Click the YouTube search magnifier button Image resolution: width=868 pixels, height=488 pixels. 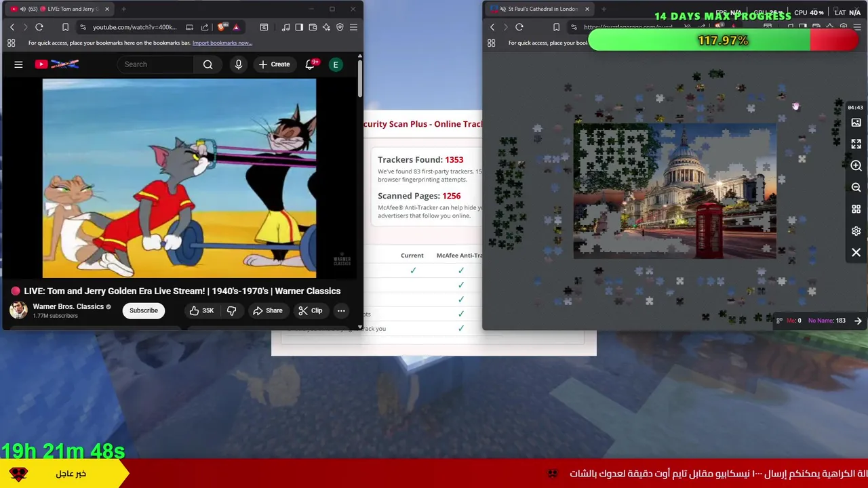coord(208,64)
